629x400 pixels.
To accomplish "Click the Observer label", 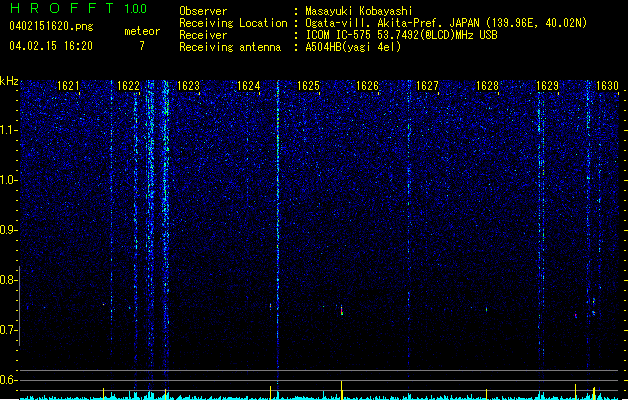I will (203, 11).
